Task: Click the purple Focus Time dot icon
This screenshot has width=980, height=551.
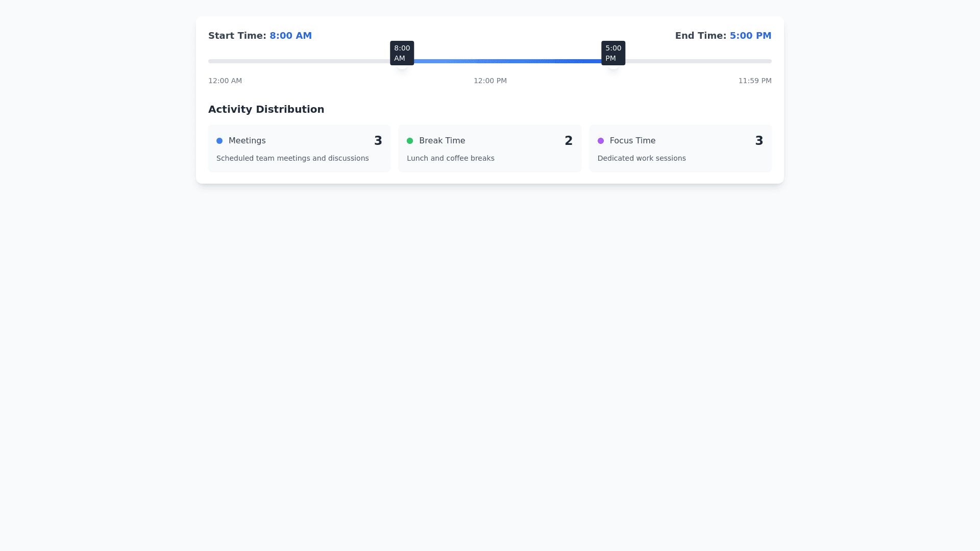Action: 601,141
